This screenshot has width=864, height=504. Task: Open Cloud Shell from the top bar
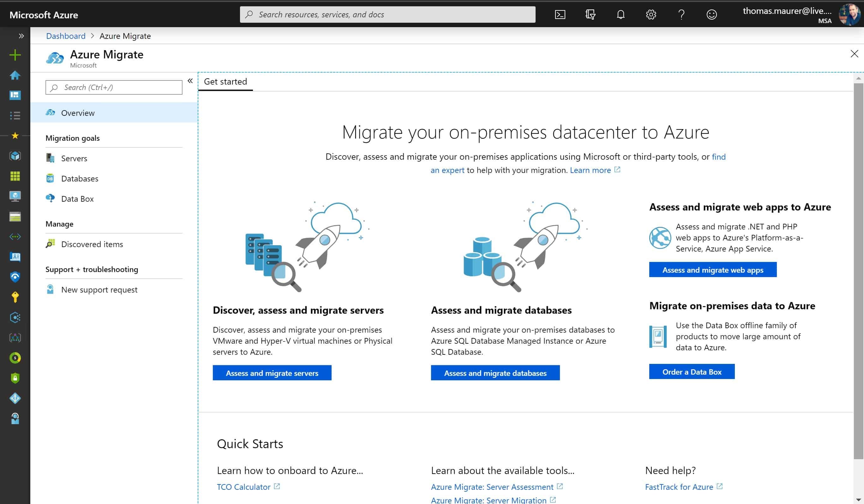click(560, 15)
